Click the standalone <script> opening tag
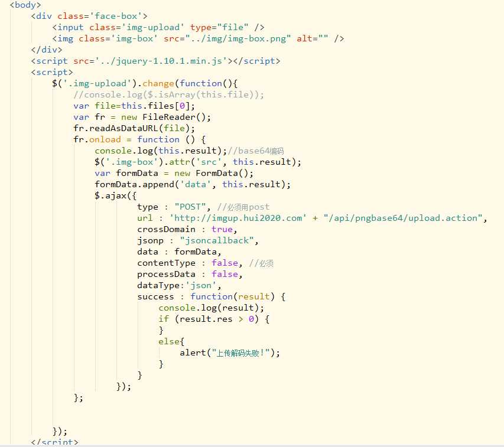 [x=52, y=72]
